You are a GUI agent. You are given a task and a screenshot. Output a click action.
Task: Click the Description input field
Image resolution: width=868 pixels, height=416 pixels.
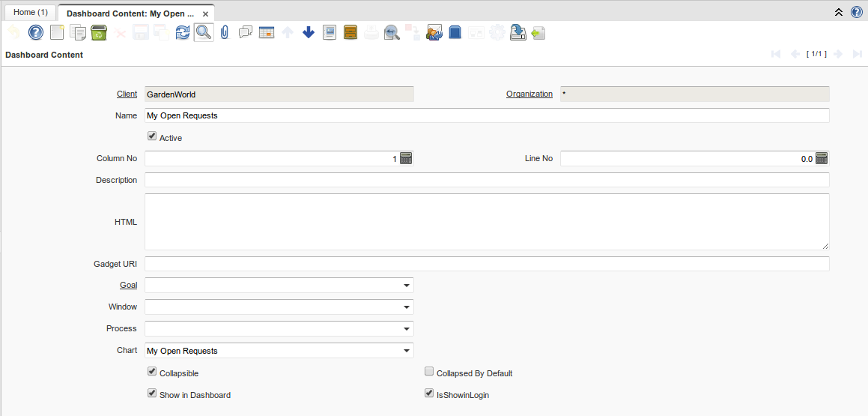[x=487, y=180]
